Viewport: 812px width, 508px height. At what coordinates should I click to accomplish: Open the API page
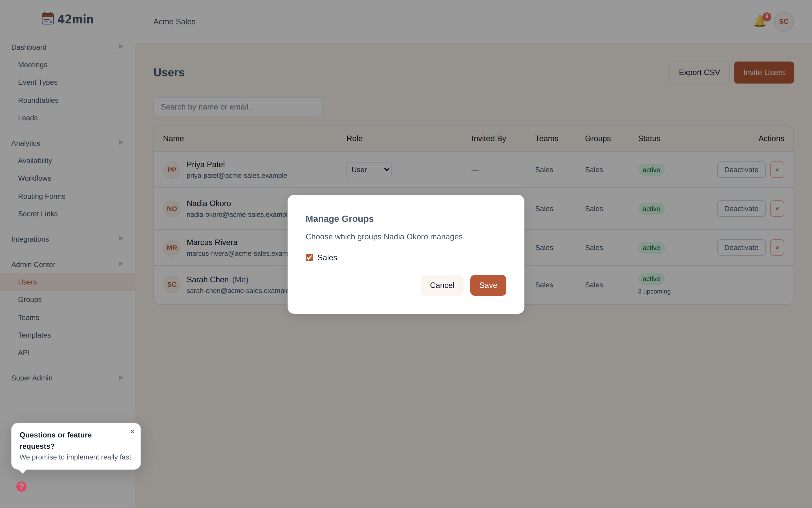point(24,352)
